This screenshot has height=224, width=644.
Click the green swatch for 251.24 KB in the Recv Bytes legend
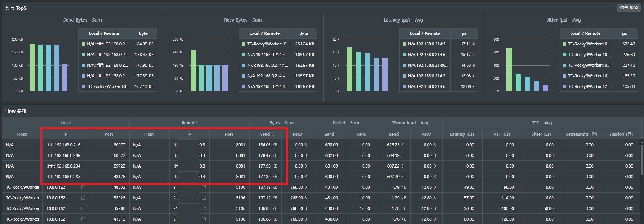(244, 44)
